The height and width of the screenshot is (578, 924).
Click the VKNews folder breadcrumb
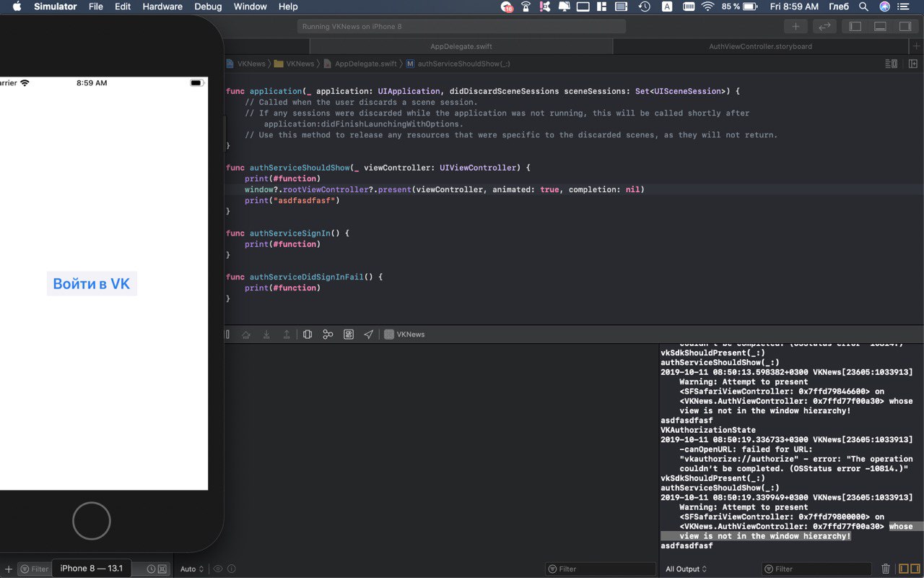pyautogui.click(x=294, y=64)
